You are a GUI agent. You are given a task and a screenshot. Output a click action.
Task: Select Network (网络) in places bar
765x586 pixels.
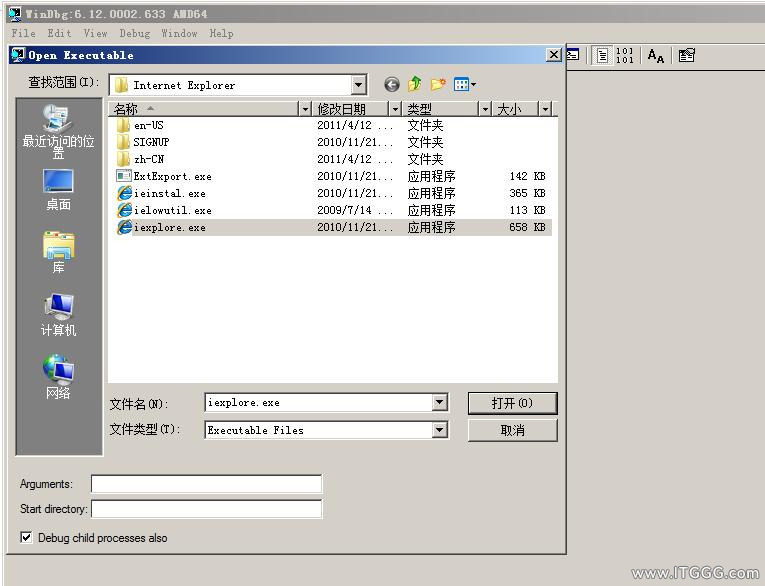58,377
